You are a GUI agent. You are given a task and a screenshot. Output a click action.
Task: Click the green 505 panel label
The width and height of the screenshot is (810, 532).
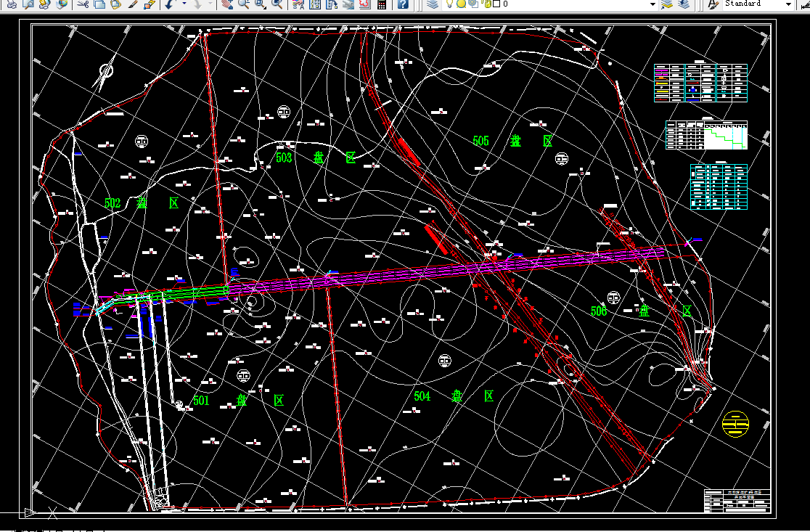512,141
